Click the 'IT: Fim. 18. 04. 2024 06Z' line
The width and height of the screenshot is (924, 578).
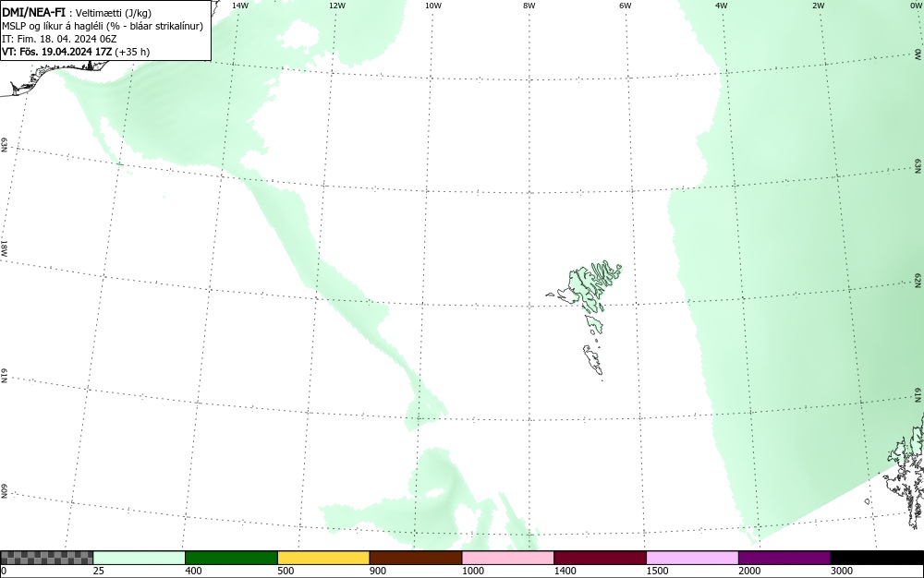point(59,39)
